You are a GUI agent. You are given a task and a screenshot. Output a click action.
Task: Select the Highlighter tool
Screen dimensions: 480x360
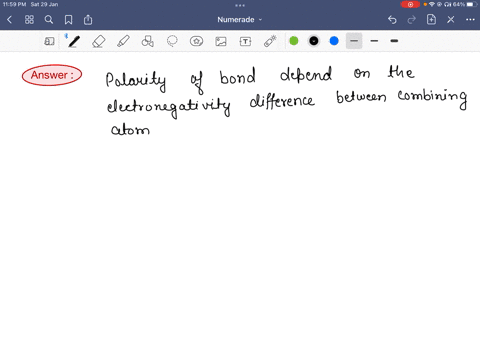123,41
